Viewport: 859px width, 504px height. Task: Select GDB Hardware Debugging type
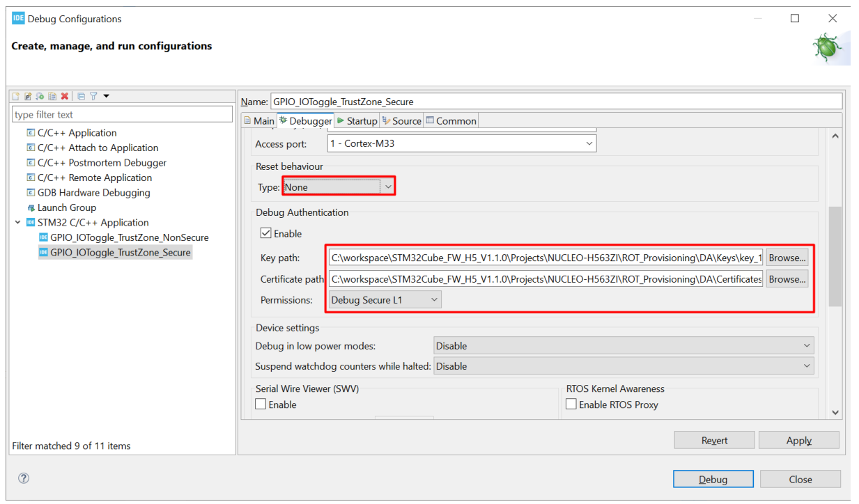[88, 193]
